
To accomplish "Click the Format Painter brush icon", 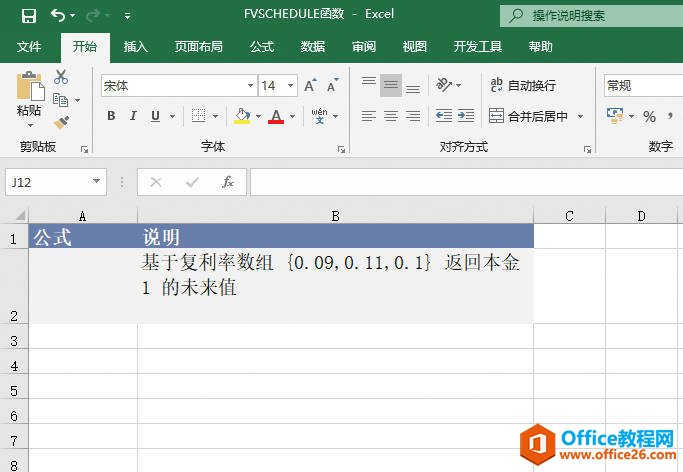I will 61,123.
